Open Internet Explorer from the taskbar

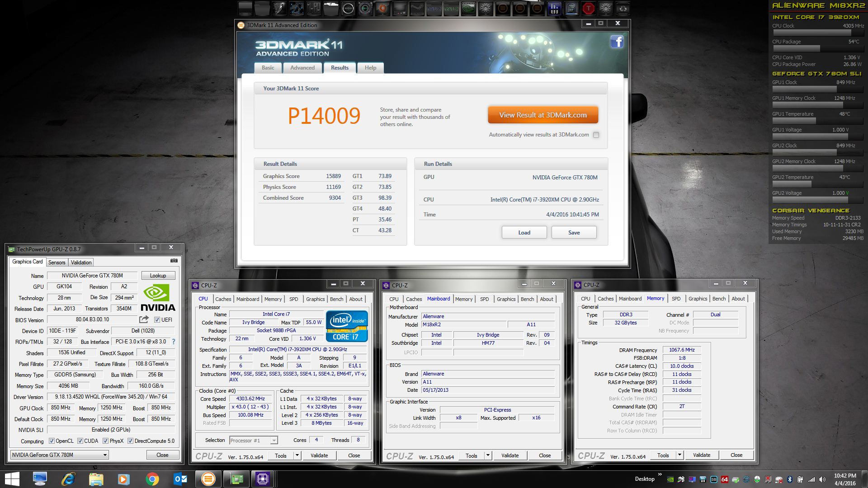pos(68,479)
